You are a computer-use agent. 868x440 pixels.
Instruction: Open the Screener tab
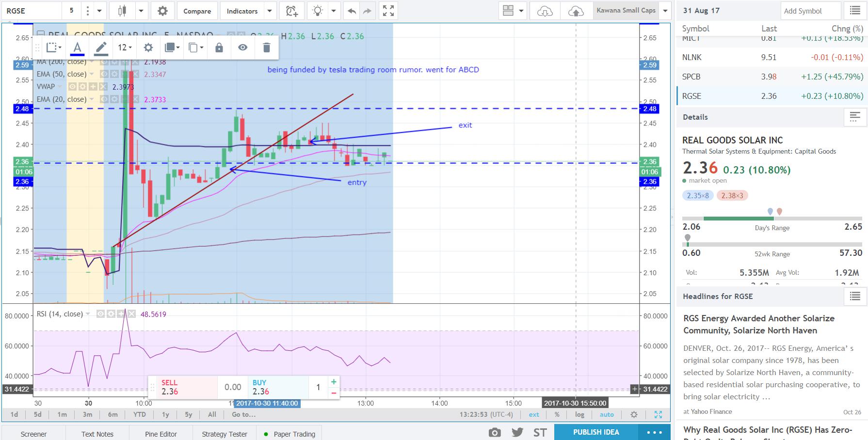(x=34, y=434)
